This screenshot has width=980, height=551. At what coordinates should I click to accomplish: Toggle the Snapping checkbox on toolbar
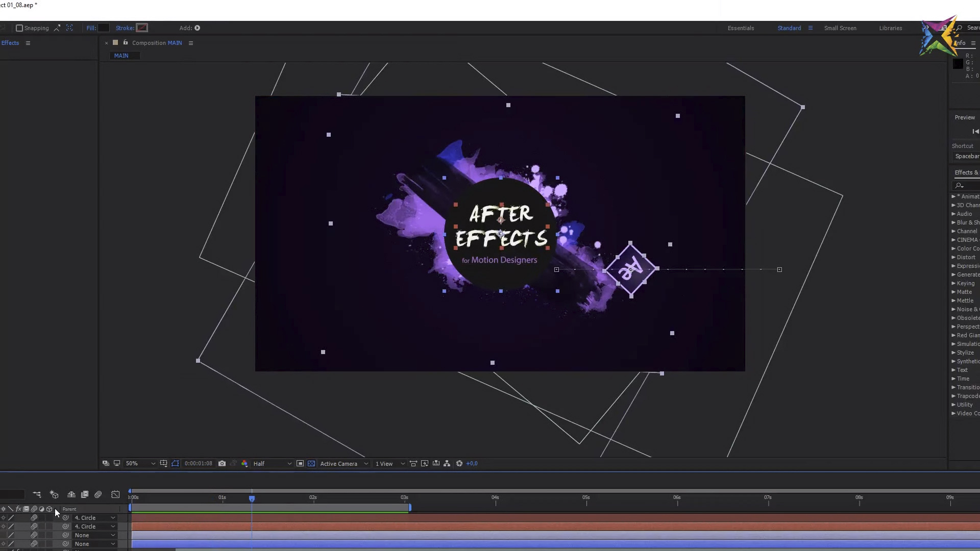point(19,28)
